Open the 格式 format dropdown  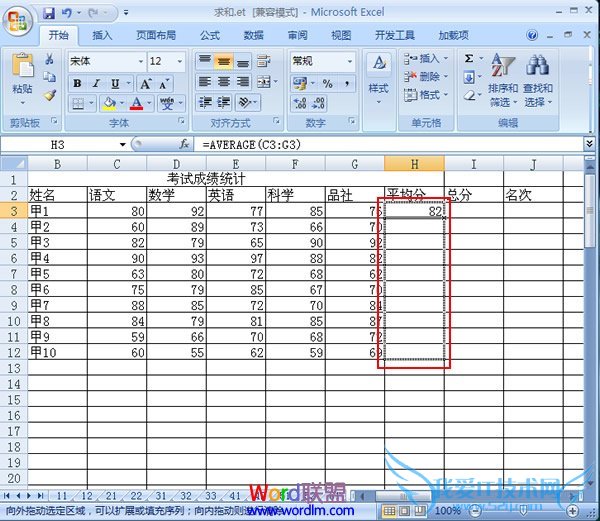pos(426,94)
